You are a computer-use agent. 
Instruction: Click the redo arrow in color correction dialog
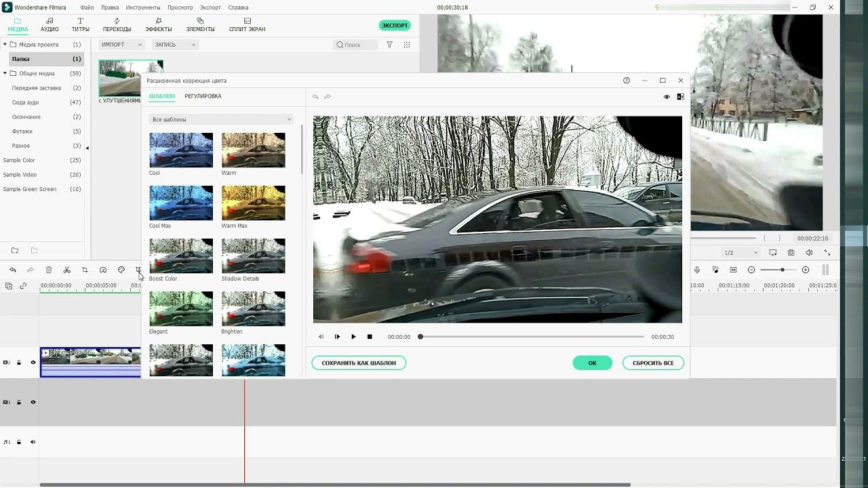pos(328,97)
